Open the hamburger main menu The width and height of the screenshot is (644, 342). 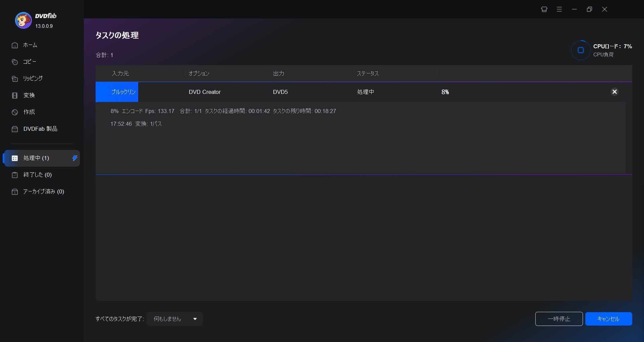[x=559, y=9]
